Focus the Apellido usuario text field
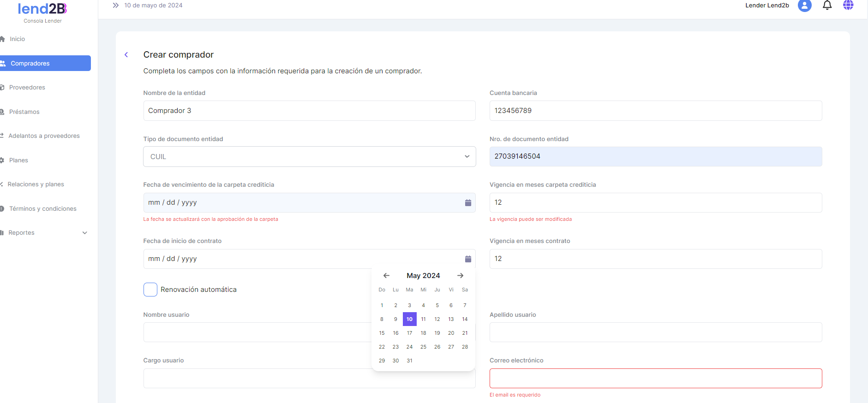The image size is (868, 403). tap(655, 332)
